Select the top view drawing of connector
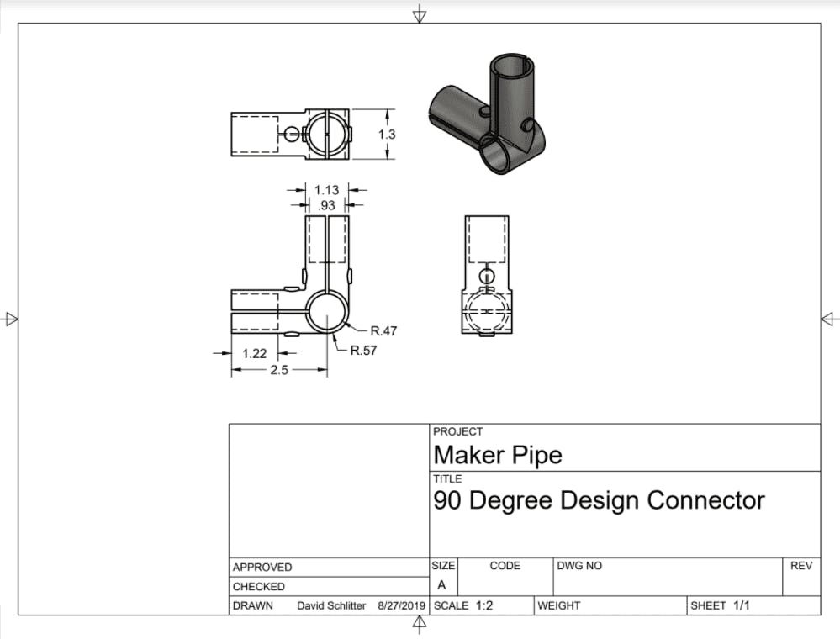 [x=292, y=134]
